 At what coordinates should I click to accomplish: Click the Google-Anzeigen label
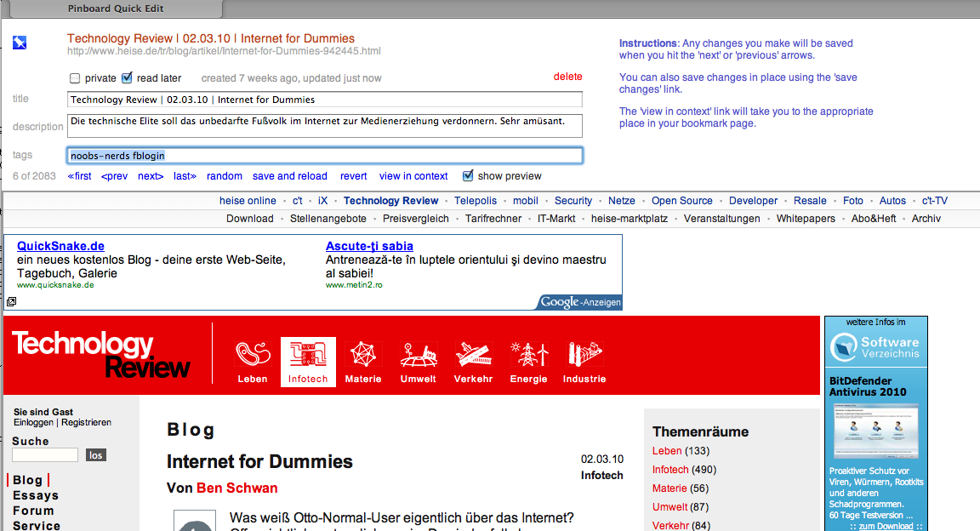(x=581, y=302)
